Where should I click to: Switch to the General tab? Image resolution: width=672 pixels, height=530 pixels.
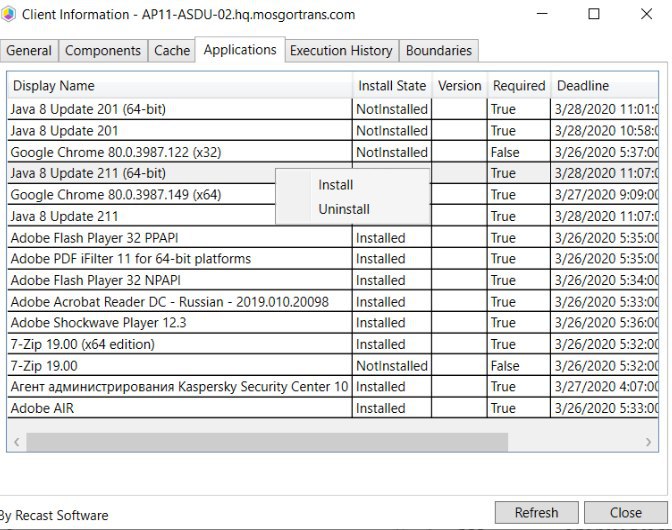click(29, 51)
